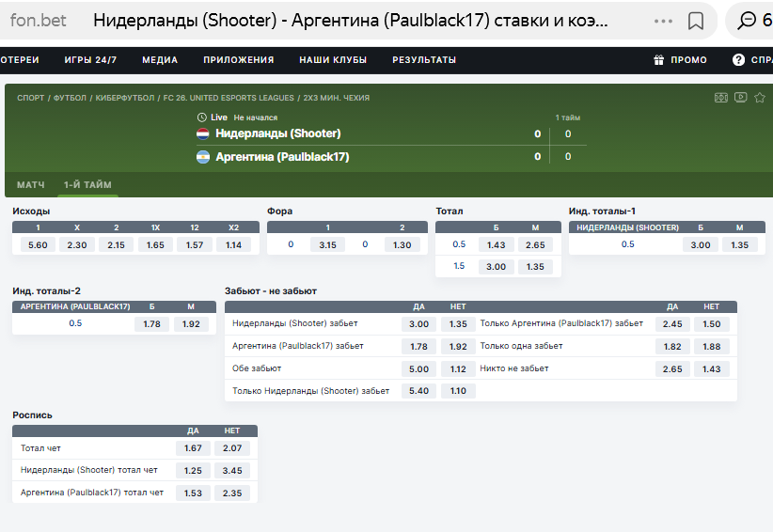Viewport: 773px width, 532px height.
Task: Select Только Аргентина забьет НЕТ 1.50
Action: [x=711, y=324]
